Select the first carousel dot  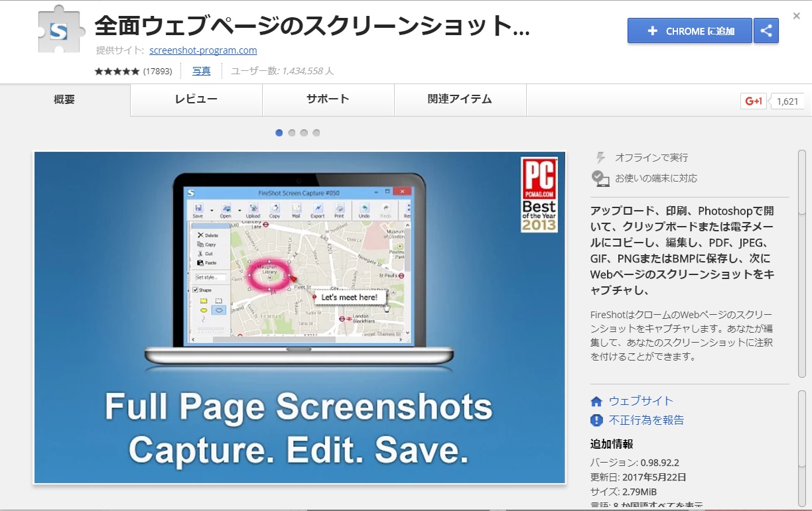pyautogui.click(x=279, y=133)
